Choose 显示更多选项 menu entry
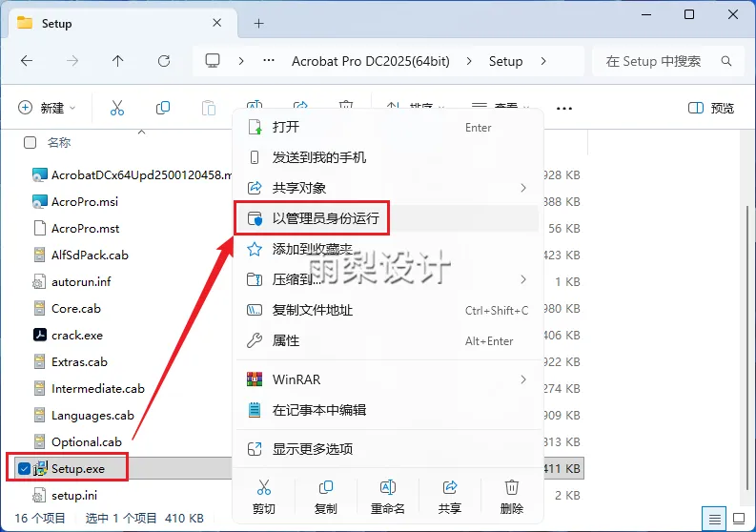The image size is (756, 532). coord(388,449)
